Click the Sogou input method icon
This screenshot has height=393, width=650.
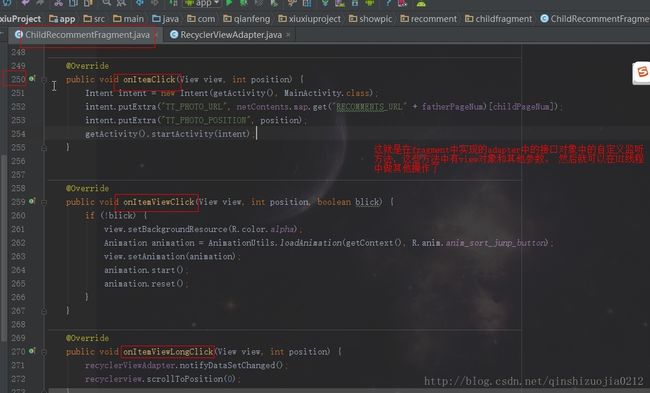642,73
